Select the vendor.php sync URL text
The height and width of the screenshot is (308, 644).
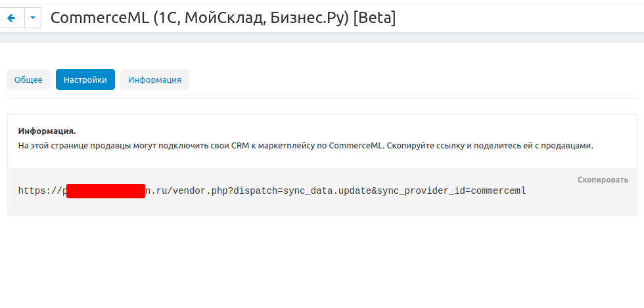pyautogui.click(x=272, y=191)
